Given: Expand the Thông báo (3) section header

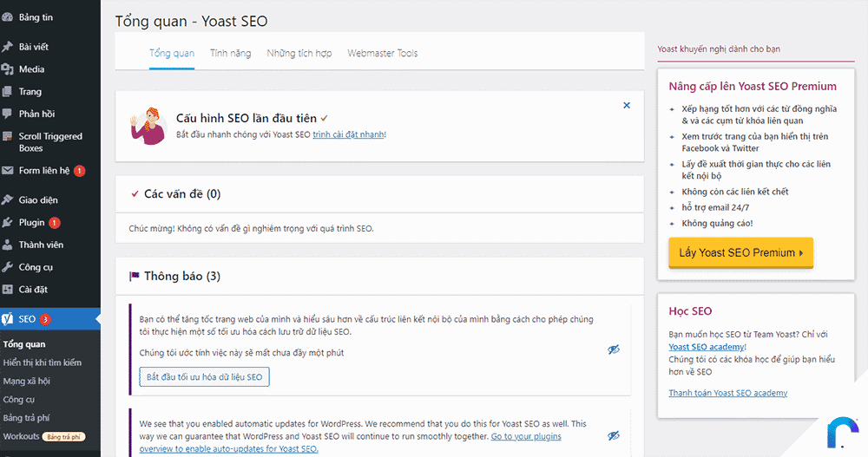Looking at the screenshot, I should 380,276.
